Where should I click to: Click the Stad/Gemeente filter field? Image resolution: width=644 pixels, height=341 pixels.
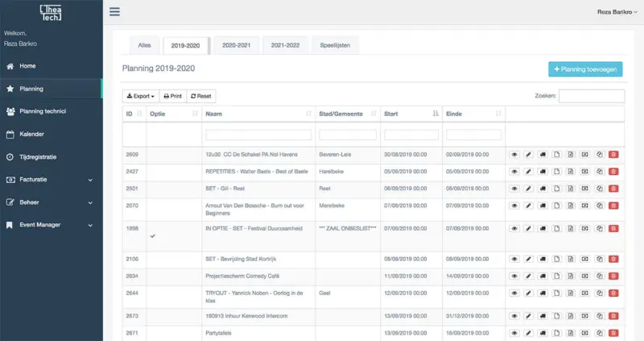tap(348, 135)
